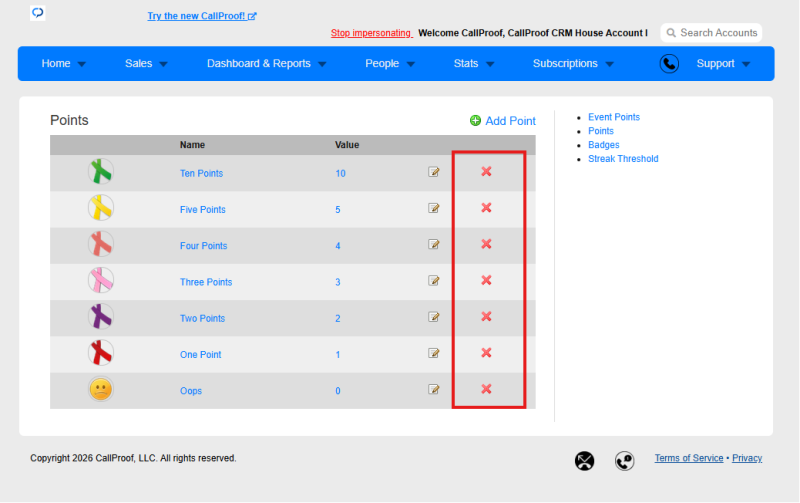Viewport: 800px width, 503px height.
Task: Click the Oops sad face badge image
Action: 101,390
